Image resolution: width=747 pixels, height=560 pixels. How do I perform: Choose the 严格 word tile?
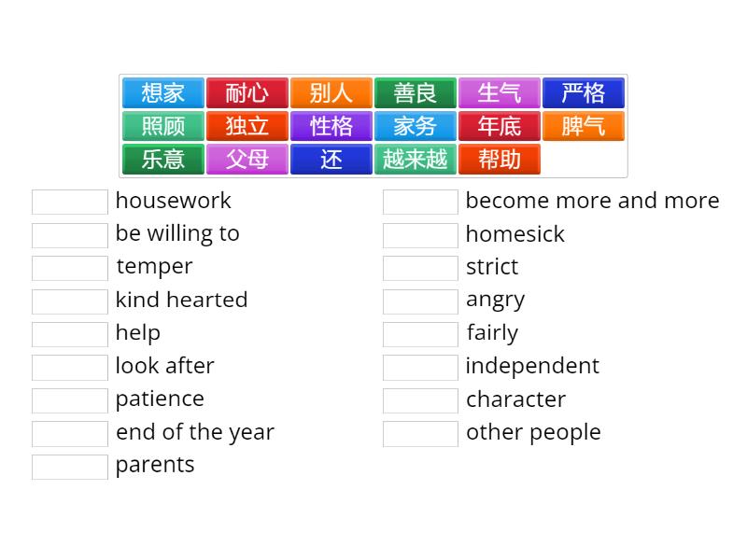pos(584,93)
